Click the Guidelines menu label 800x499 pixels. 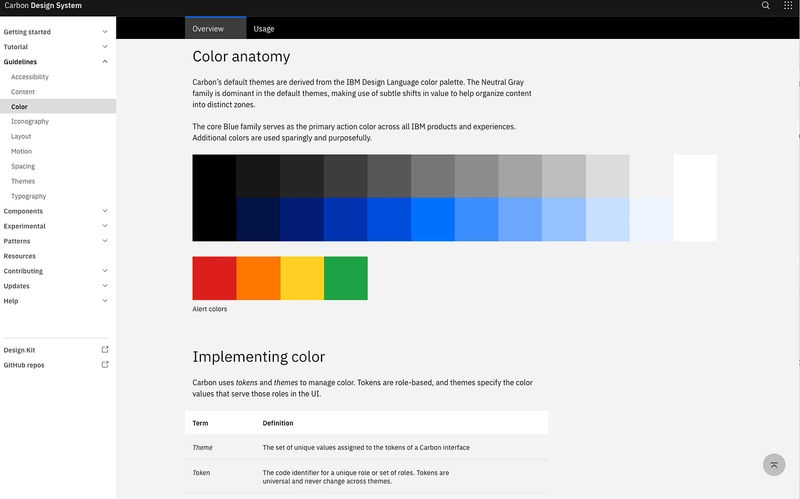(x=20, y=62)
